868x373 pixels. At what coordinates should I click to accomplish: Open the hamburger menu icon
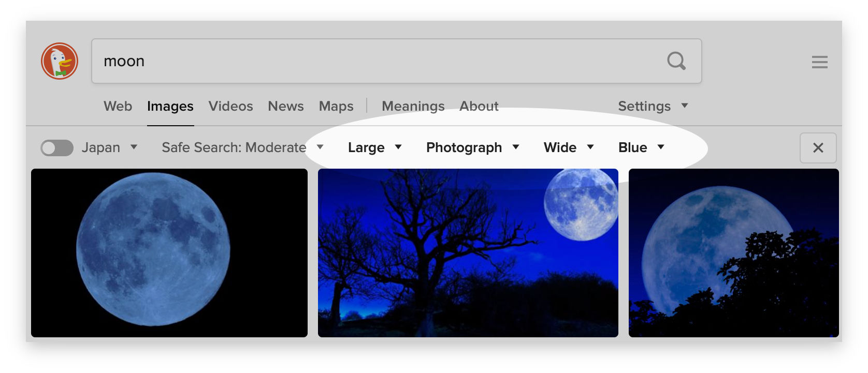tap(819, 62)
